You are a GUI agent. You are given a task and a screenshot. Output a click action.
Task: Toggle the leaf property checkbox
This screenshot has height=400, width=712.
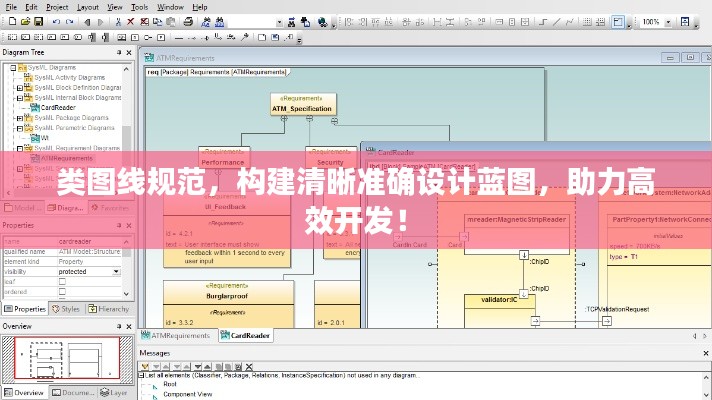click(62, 282)
